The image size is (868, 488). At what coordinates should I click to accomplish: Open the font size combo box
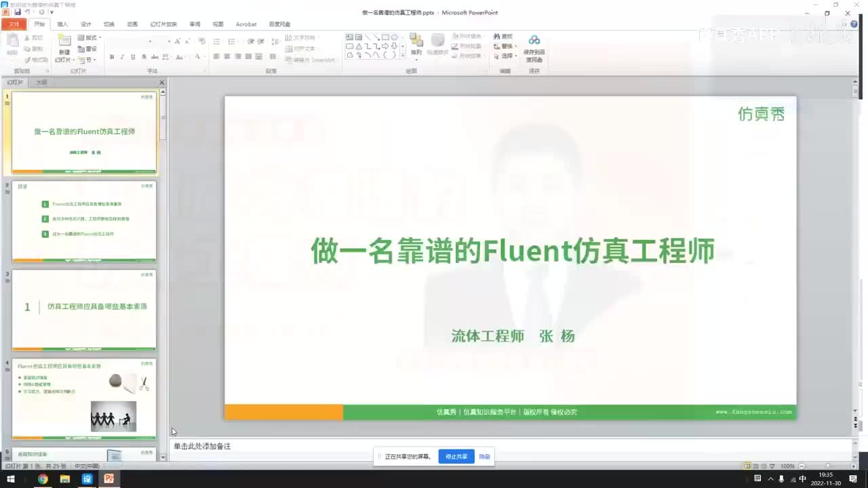[163, 41]
